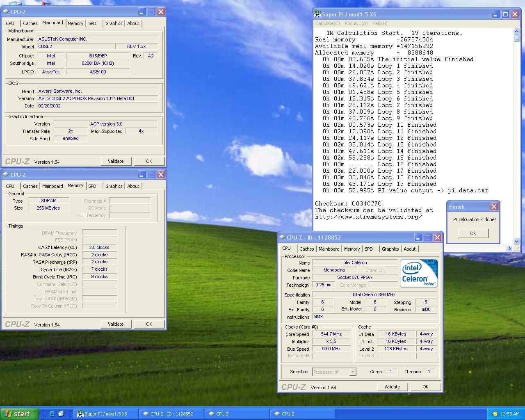Click Super PI vertical scrollbar up arrow
Screen dimensions: 525x420
[x=516, y=32]
